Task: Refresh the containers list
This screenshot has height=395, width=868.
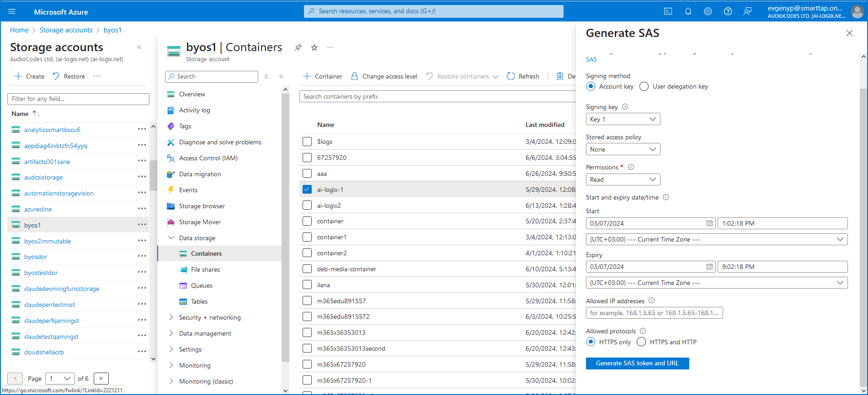Action: 523,76
